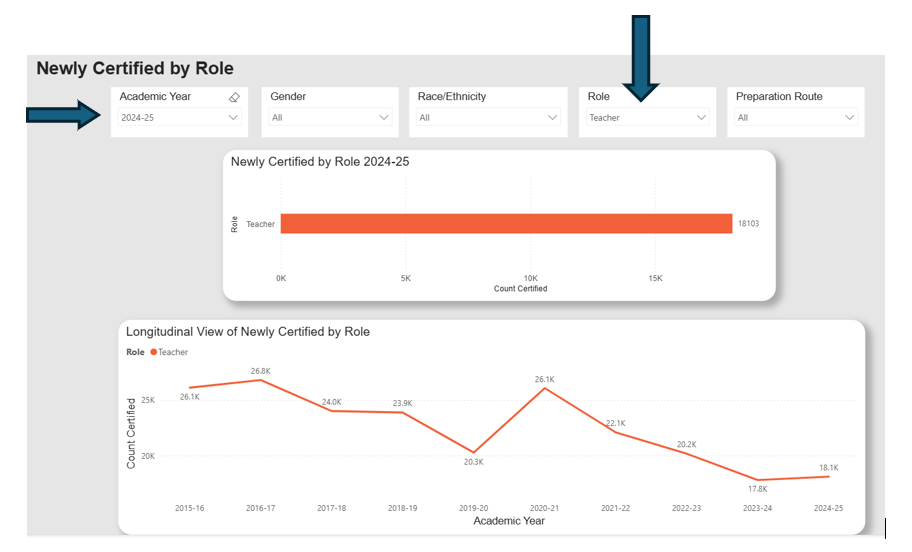Click the 18103 data label on bar
The image size is (912, 552).
747,224
